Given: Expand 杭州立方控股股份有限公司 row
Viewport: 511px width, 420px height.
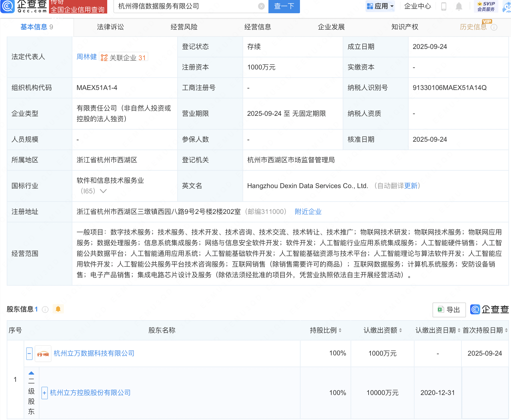Looking at the screenshot, I should point(44,393).
